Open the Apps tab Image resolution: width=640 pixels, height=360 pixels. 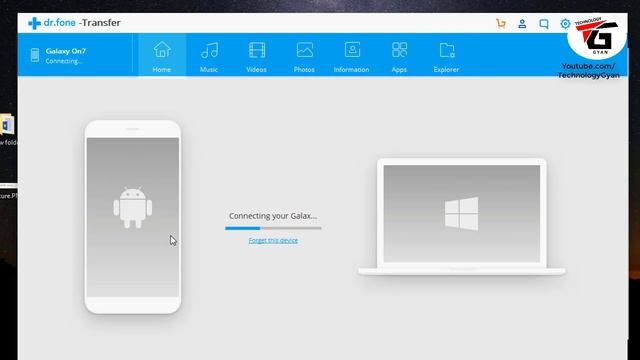tap(399, 55)
